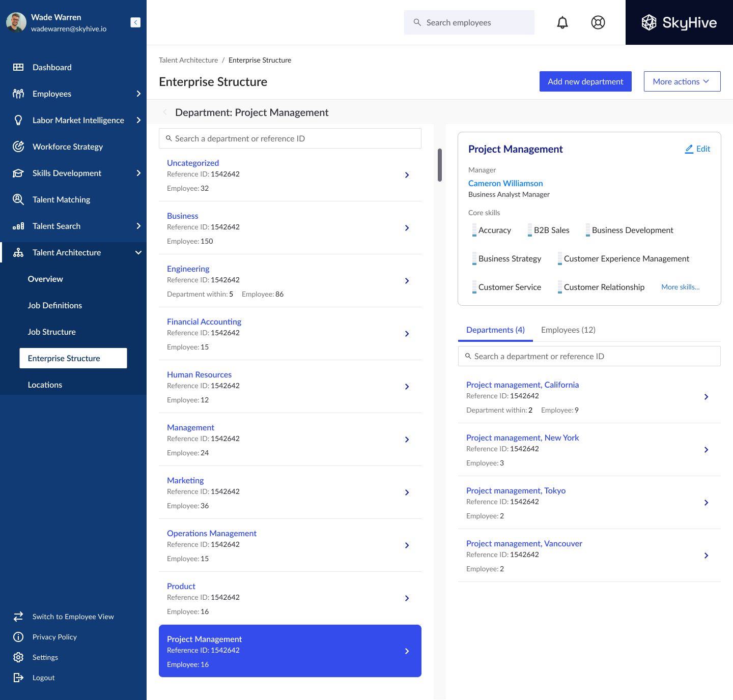This screenshot has width=733, height=700.
Task: Click the notifications bell icon
Action: 562,22
